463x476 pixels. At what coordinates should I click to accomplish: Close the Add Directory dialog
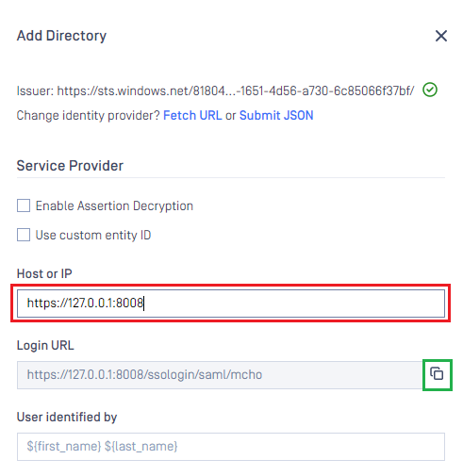441,36
